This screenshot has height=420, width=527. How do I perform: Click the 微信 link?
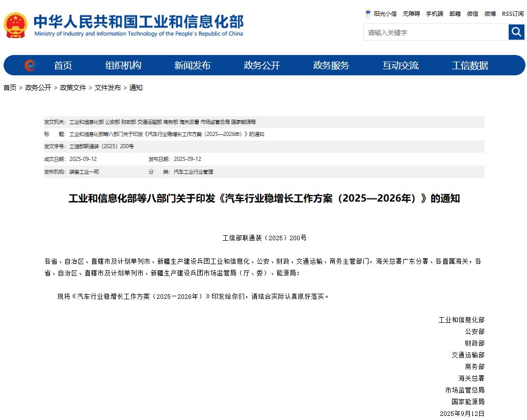point(472,14)
